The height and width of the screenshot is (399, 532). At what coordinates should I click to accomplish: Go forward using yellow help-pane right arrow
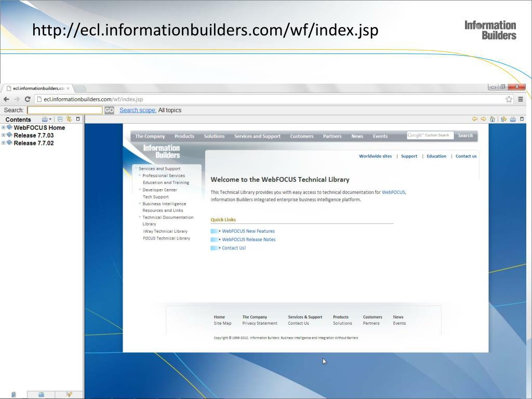484,119
